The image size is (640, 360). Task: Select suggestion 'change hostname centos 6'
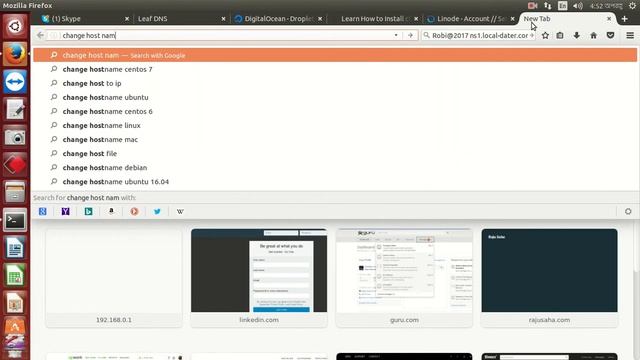click(x=335, y=111)
